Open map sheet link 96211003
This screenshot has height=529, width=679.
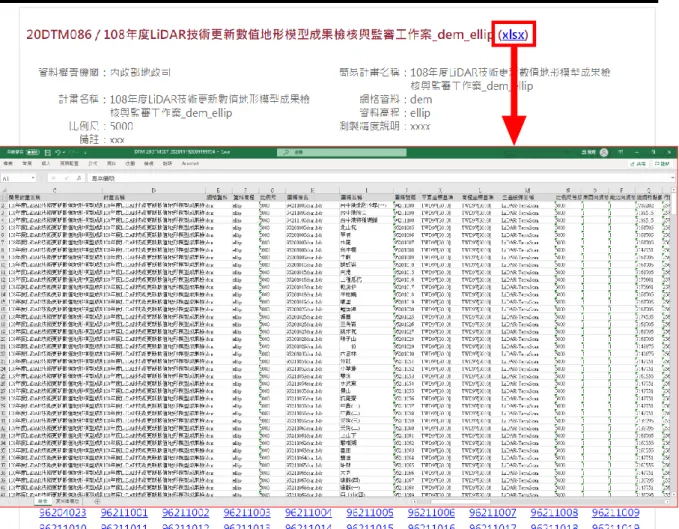click(247, 513)
